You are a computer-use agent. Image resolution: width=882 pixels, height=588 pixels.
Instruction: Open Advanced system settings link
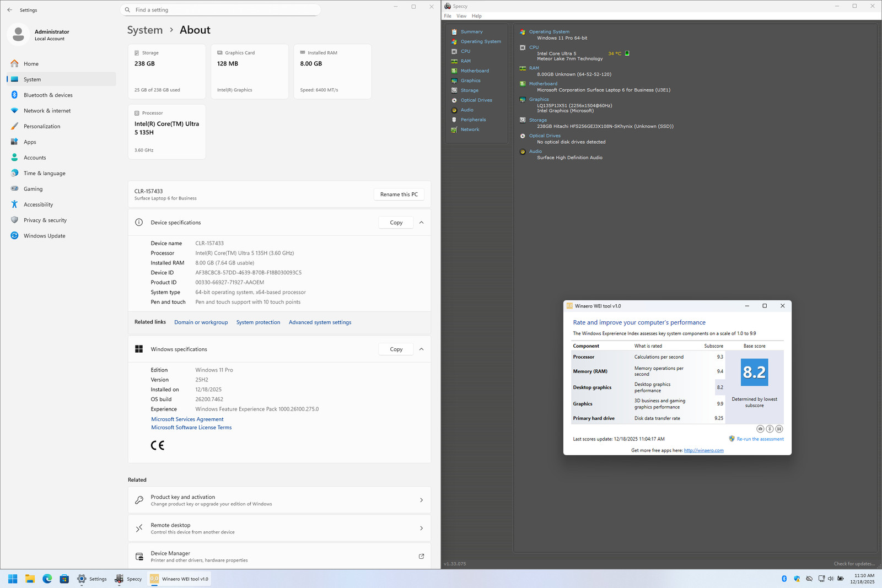[320, 322]
